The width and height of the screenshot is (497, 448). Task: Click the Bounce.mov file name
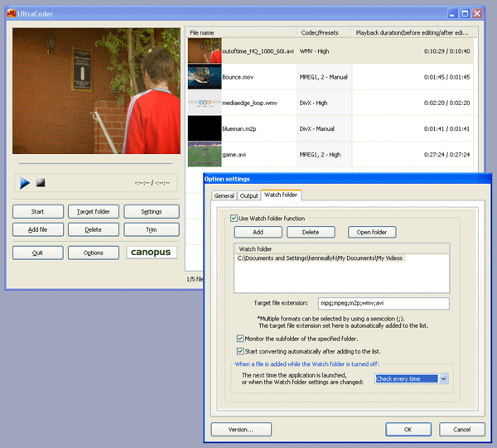[x=238, y=77]
